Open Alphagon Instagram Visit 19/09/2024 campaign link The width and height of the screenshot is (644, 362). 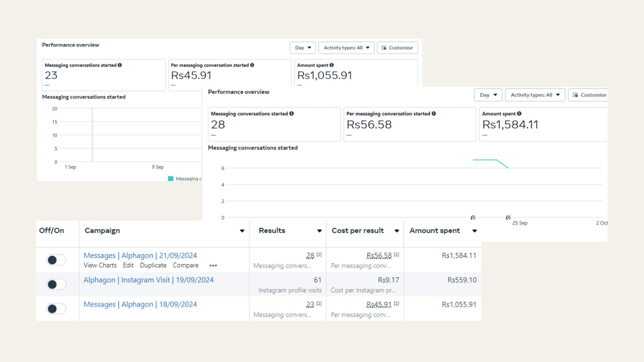click(x=148, y=280)
